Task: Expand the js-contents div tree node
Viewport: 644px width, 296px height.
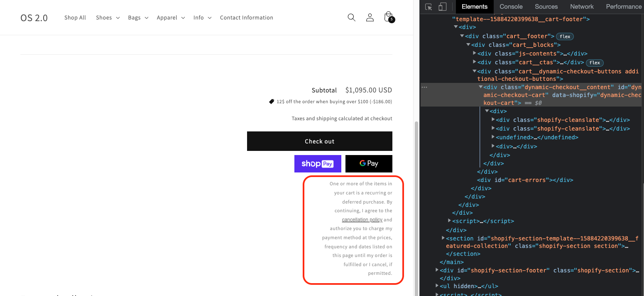Action: pos(475,53)
